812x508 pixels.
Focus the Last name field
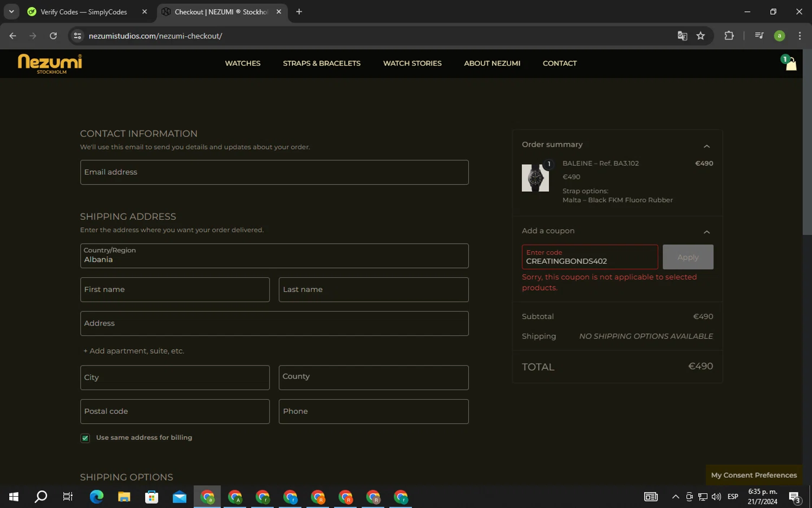tap(374, 290)
